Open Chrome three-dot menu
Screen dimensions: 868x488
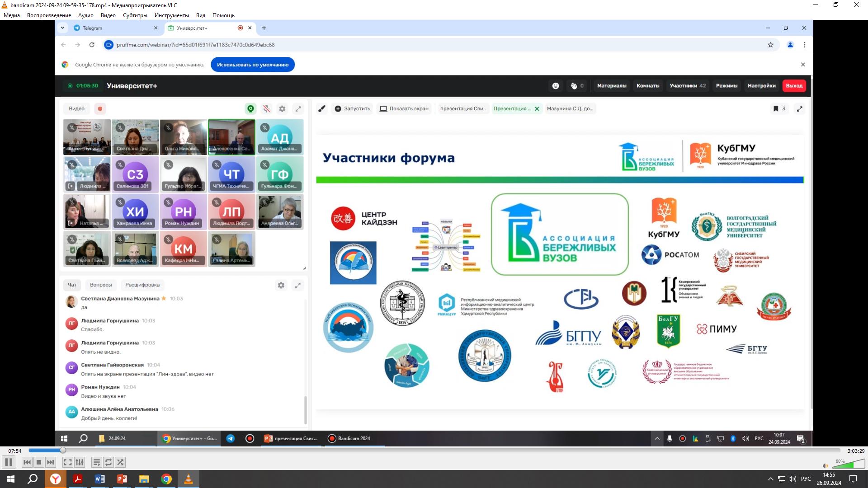coord(804,45)
